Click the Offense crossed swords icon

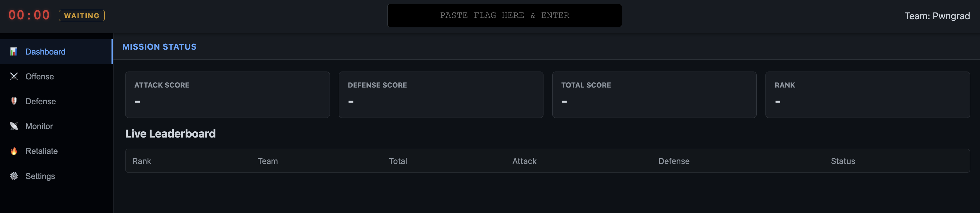[x=14, y=76]
